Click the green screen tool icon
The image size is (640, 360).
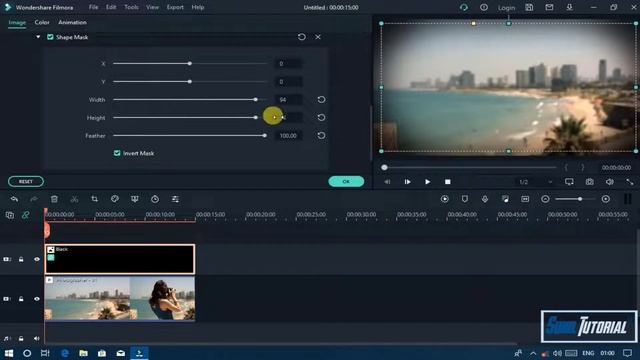coord(135,199)
